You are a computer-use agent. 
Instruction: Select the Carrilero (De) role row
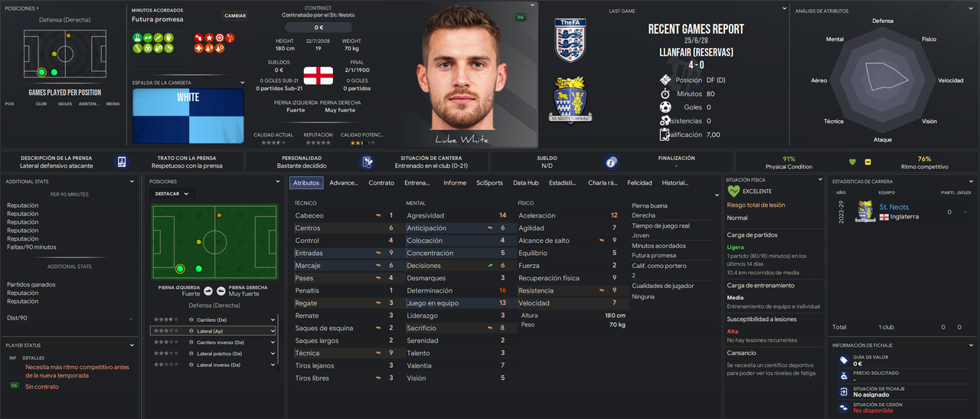pos(213,319)
